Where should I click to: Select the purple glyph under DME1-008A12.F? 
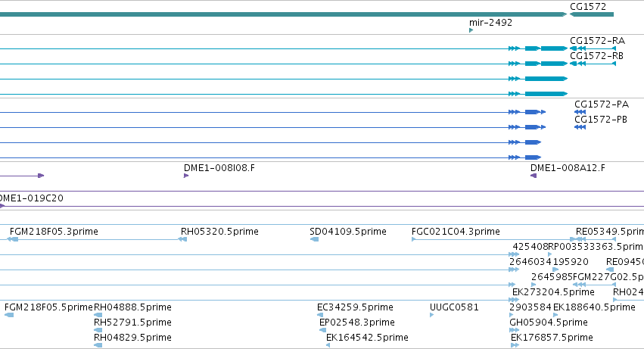pyautogui.click(x=534, y=176)
